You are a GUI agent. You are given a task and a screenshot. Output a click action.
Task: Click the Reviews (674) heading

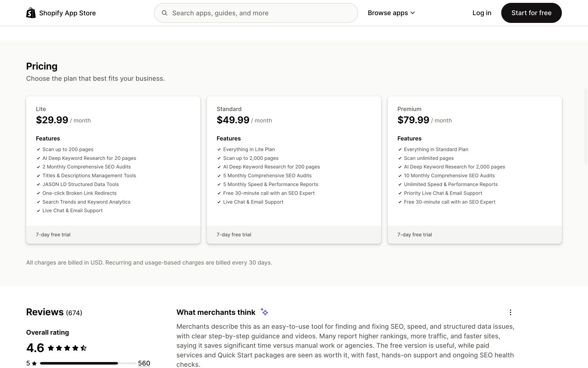coord(54,312)
